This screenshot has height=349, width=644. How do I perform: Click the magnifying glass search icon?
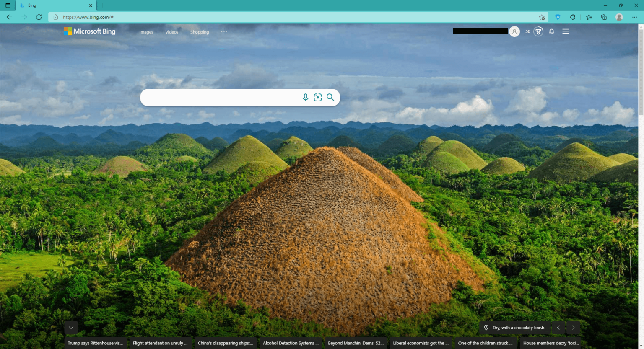pos(330,97)
